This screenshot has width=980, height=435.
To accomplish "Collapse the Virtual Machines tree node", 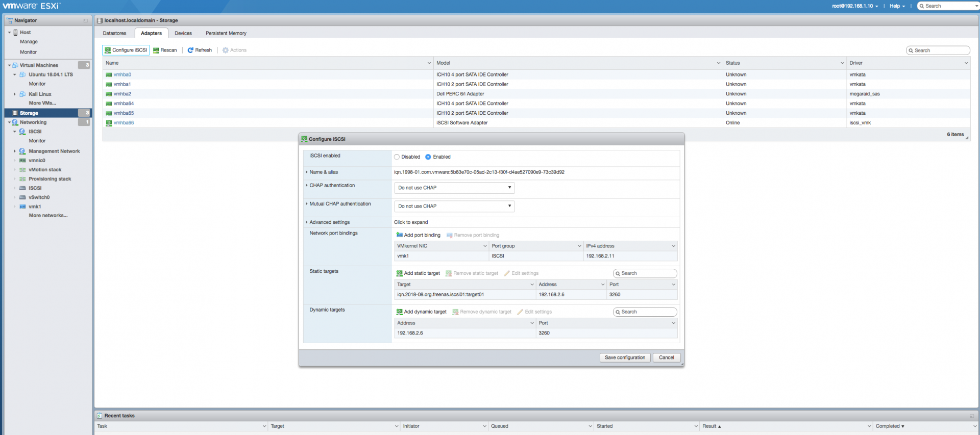I will point(9,65).
